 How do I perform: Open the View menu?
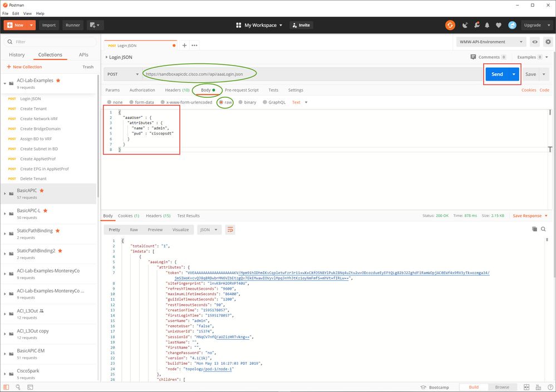pyautogui.click(x=27, y=13)
